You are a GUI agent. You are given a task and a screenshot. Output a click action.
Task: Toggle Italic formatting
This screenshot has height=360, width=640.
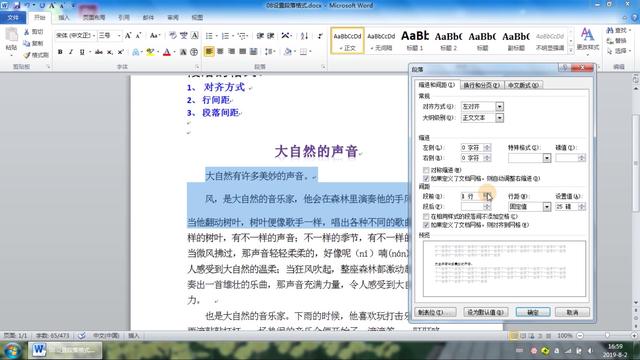[x=71, y=52]
